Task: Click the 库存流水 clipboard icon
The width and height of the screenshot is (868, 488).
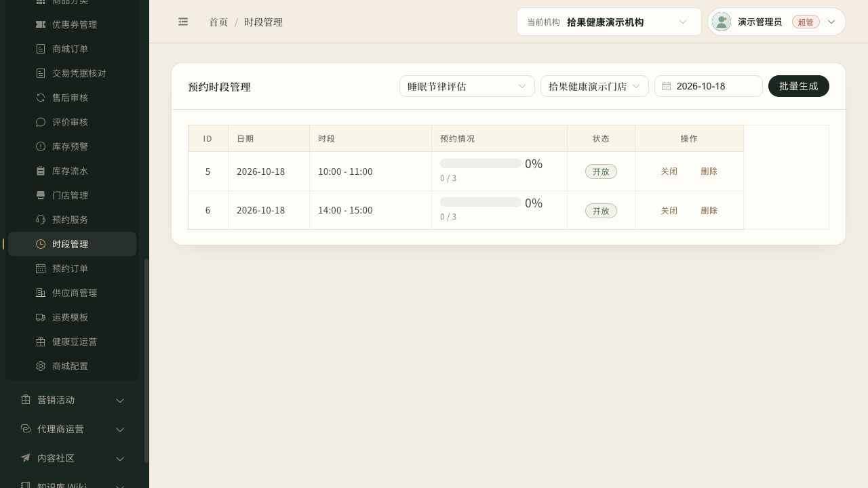Action: pos(41,171)
